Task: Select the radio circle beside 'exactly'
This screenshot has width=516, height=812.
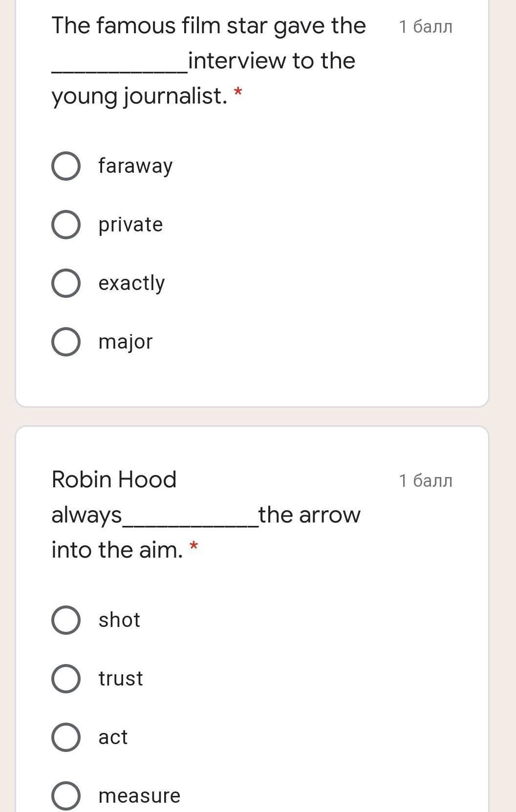Action: coord(66,283)
